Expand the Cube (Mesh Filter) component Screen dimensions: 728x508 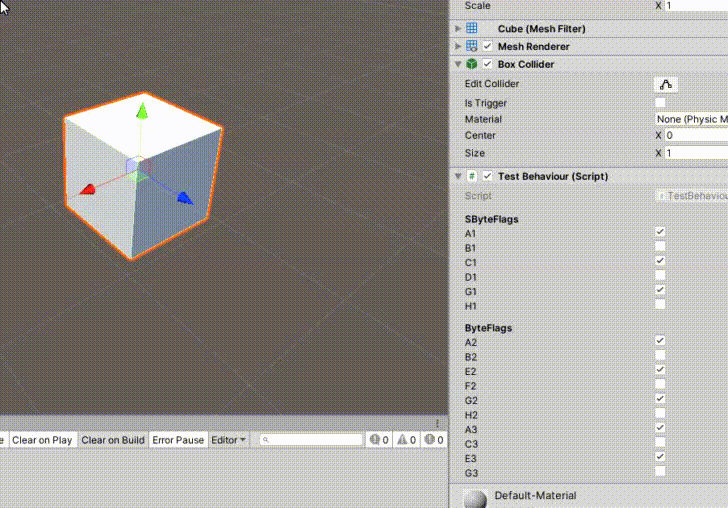pyautogui.click(x=458, y=28)
